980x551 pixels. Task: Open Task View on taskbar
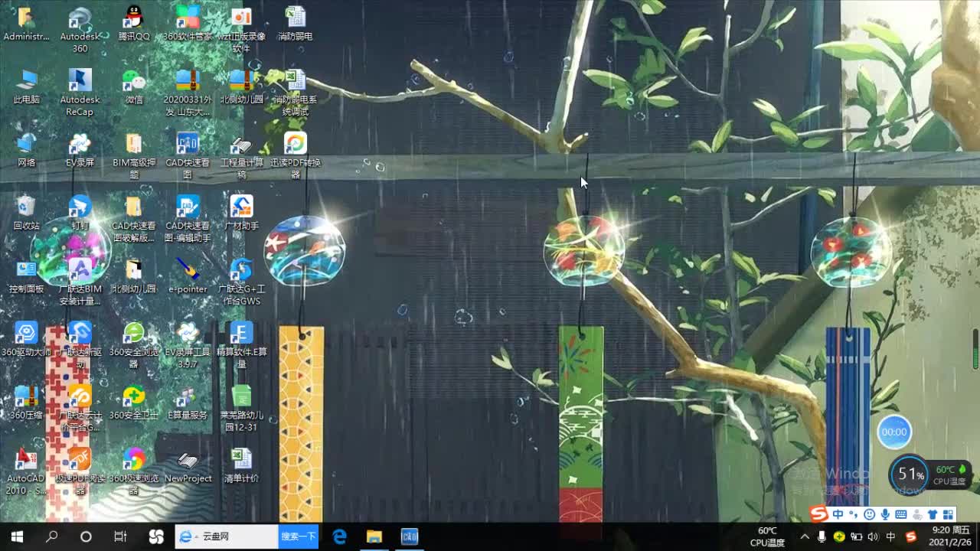120,536
